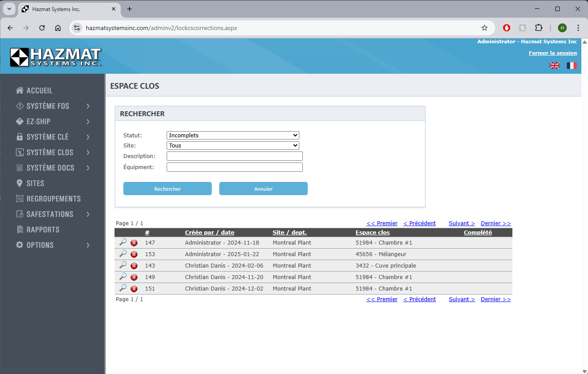
Task: Select the French flag language icon
Action: (572, 66)
